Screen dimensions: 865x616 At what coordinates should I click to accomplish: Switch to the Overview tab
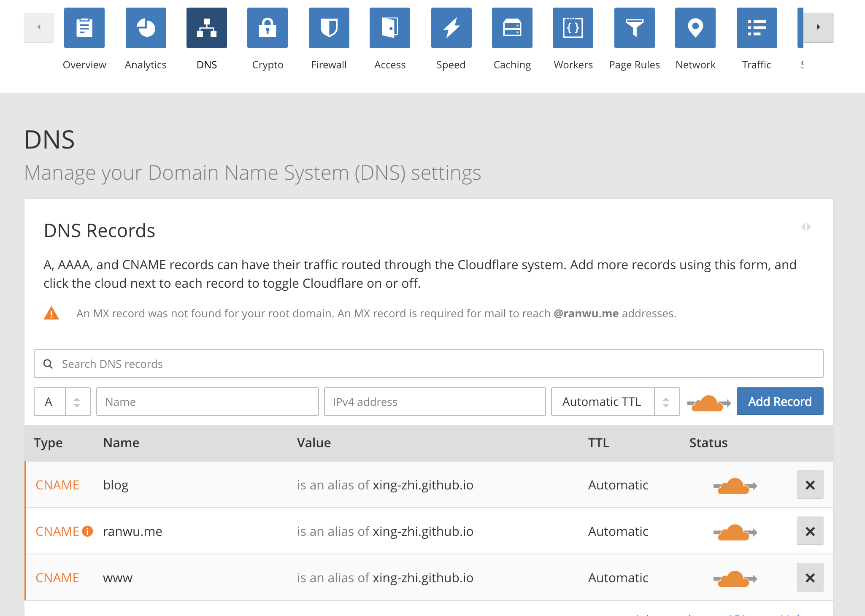84,38
